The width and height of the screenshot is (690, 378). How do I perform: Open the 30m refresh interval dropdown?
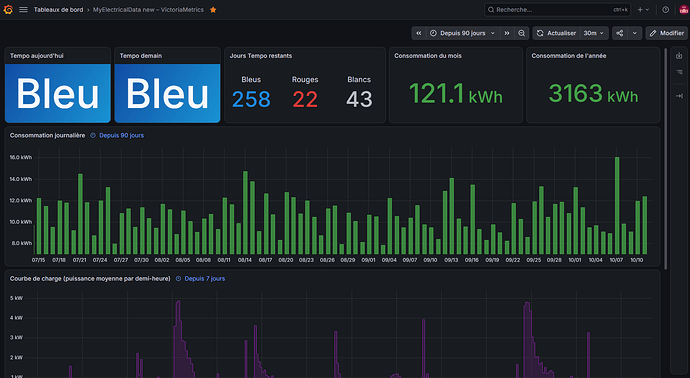[x=594, y=33]
